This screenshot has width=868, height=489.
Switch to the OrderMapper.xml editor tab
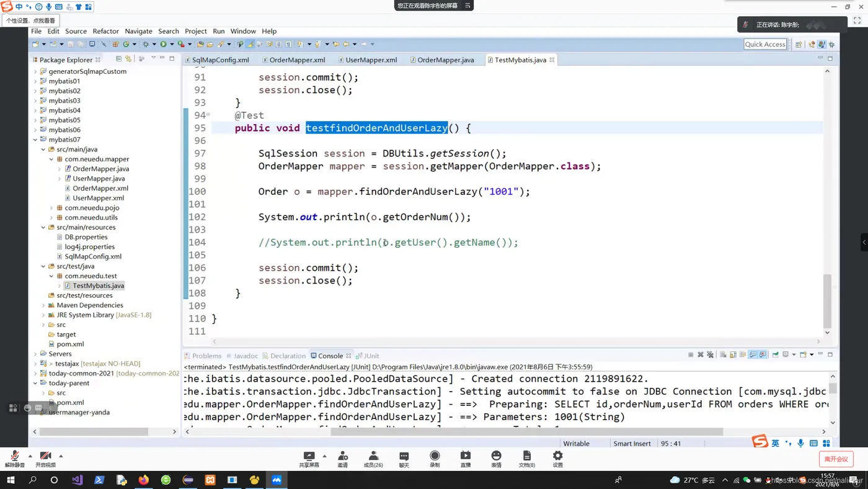[293, 60]
